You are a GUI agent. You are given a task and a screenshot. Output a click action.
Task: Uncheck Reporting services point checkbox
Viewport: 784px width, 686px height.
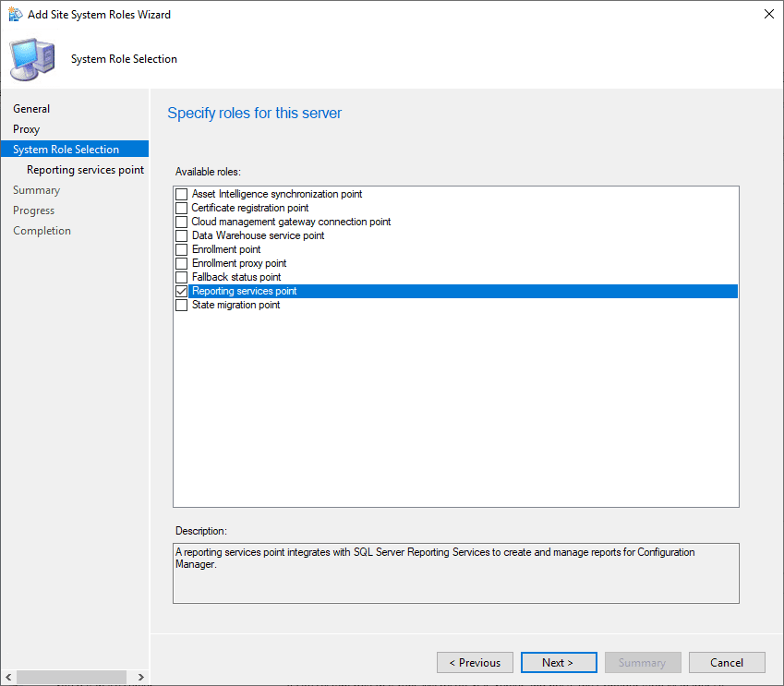pos(182,292)
